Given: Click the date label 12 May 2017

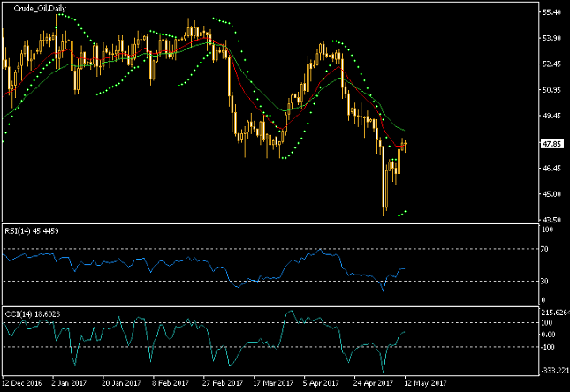Looking at the screenshot, I should (426, 383).
